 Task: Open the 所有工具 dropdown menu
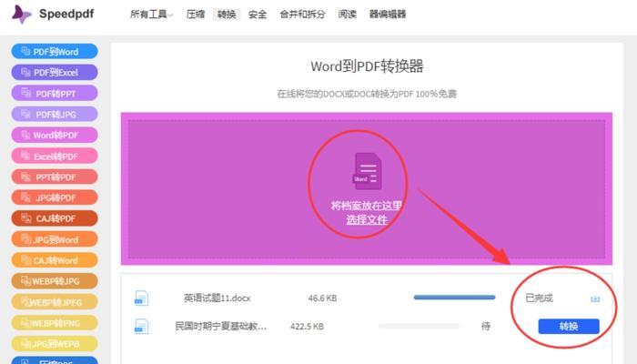pyautogui.click(x=151, y=15)
